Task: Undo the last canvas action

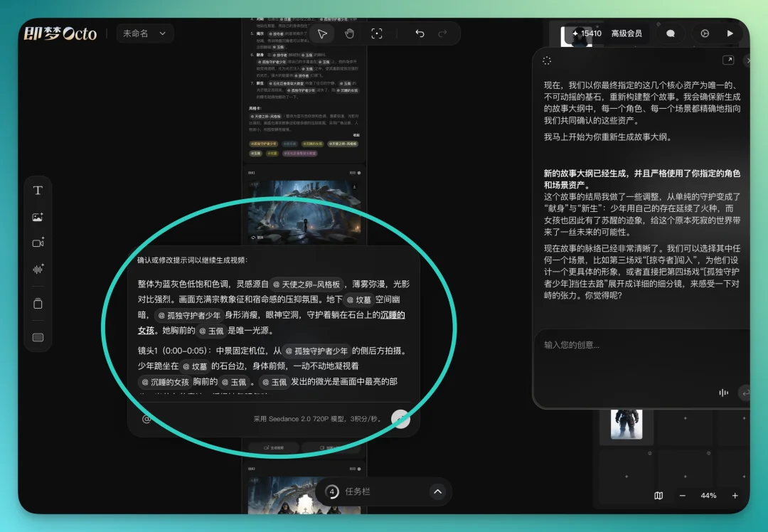Action: pos(419,33)
